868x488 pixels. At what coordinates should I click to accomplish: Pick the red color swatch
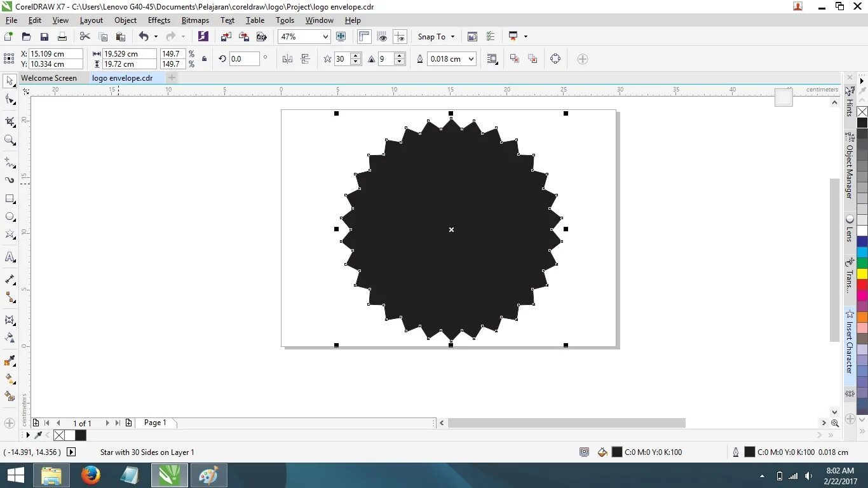pos(862,285)
